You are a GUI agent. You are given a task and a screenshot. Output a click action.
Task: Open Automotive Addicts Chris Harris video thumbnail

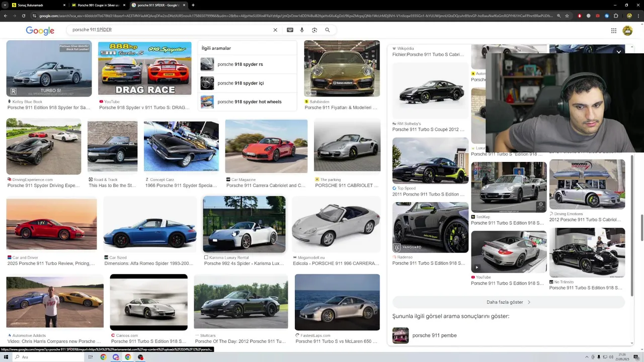click(55, 302)
